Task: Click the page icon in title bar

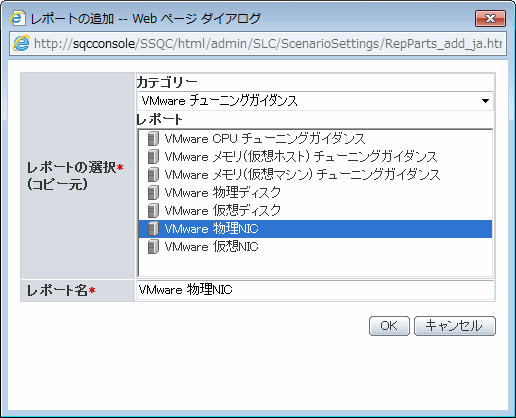Action: [x=18, y=18]
